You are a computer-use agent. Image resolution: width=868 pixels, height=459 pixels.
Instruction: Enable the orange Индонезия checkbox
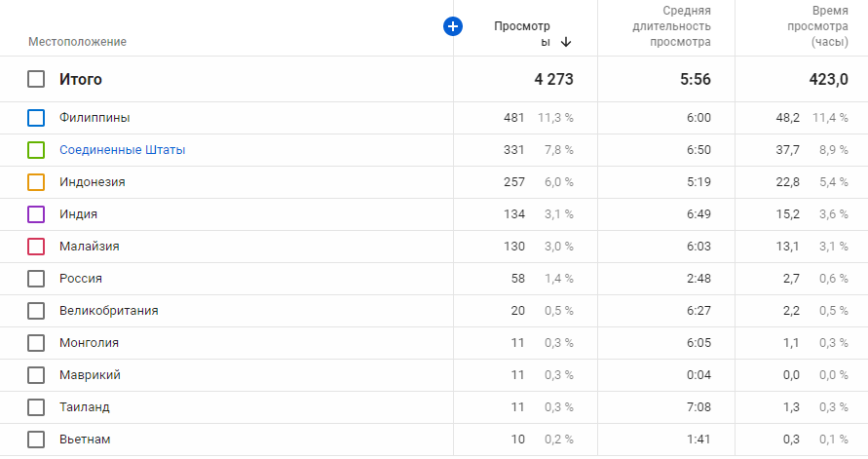(x=36, y=182)
